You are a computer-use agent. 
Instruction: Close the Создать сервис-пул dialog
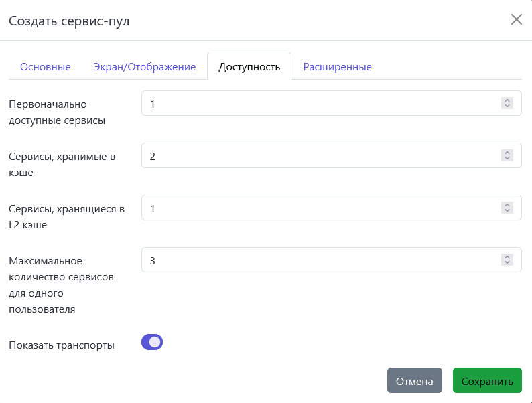point(516,19)
